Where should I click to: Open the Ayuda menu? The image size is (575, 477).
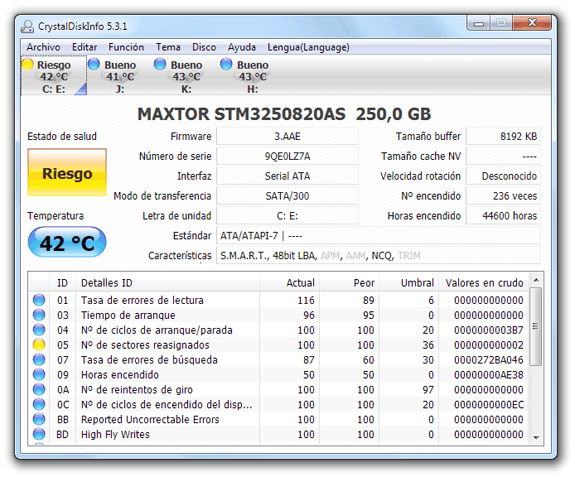(x=242, y=47)
